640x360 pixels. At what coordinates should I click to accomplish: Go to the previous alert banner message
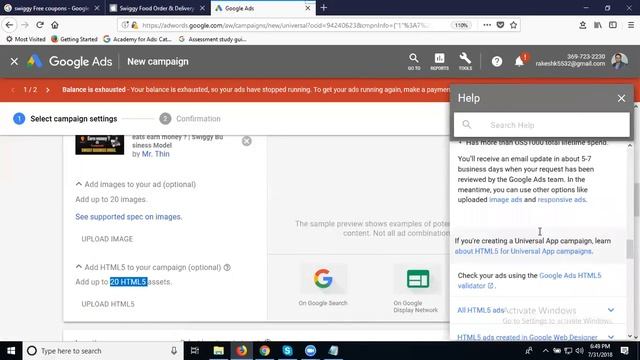pos(13,90)
